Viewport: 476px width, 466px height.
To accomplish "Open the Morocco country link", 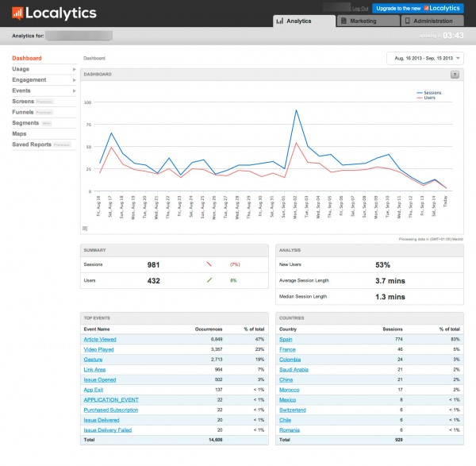I will pos(290,390).
